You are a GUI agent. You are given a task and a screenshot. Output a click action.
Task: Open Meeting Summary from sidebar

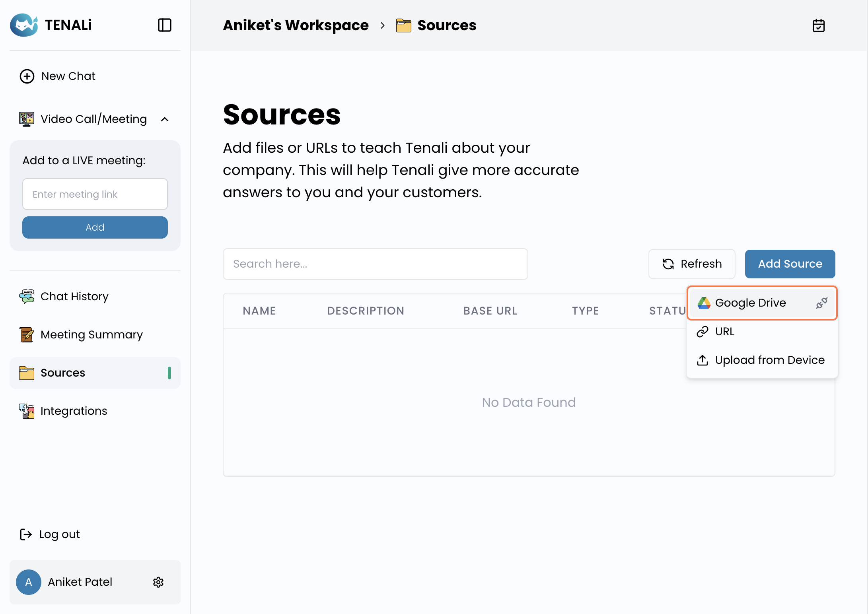click(x=91, y=334)
